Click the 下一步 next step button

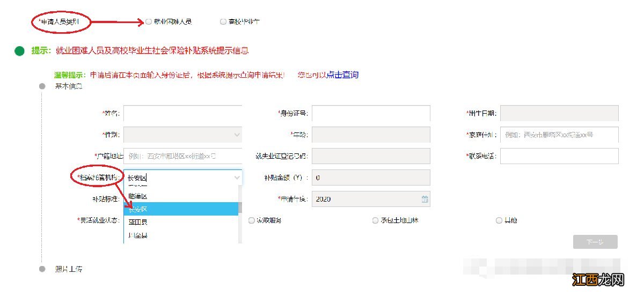coord(595,242)
